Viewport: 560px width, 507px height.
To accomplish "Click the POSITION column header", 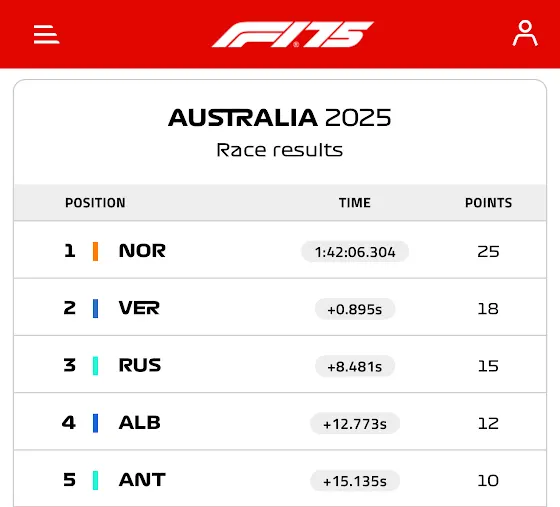I will (95, 203).
